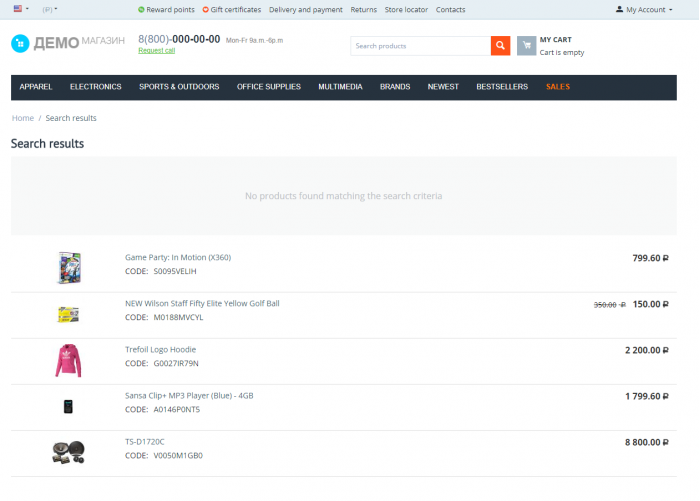Open the Office Supplies menu

pos(269,87)
